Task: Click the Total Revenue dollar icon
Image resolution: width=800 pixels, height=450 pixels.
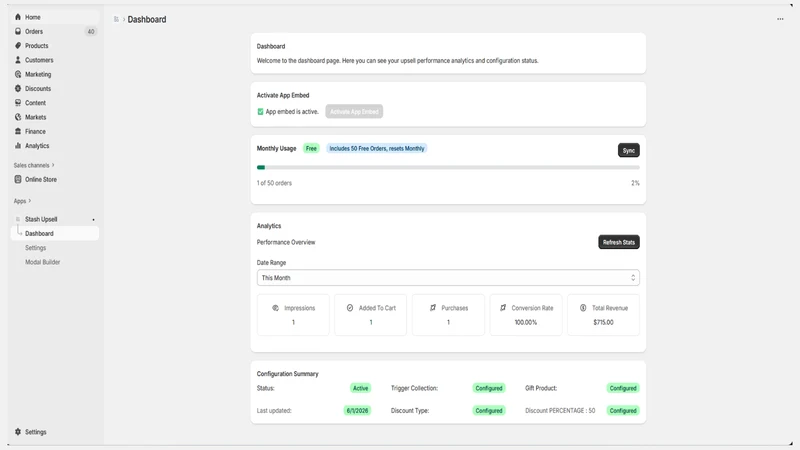Action: point(583,308)
